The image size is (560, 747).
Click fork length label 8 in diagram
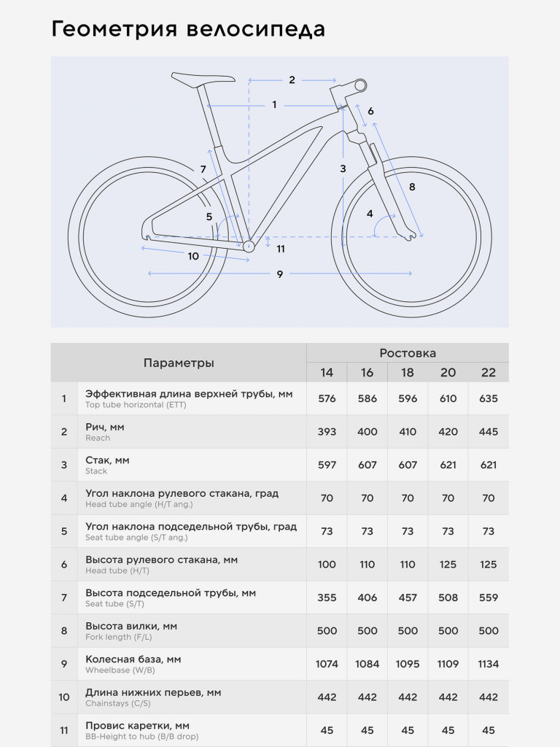click(412, 187)
